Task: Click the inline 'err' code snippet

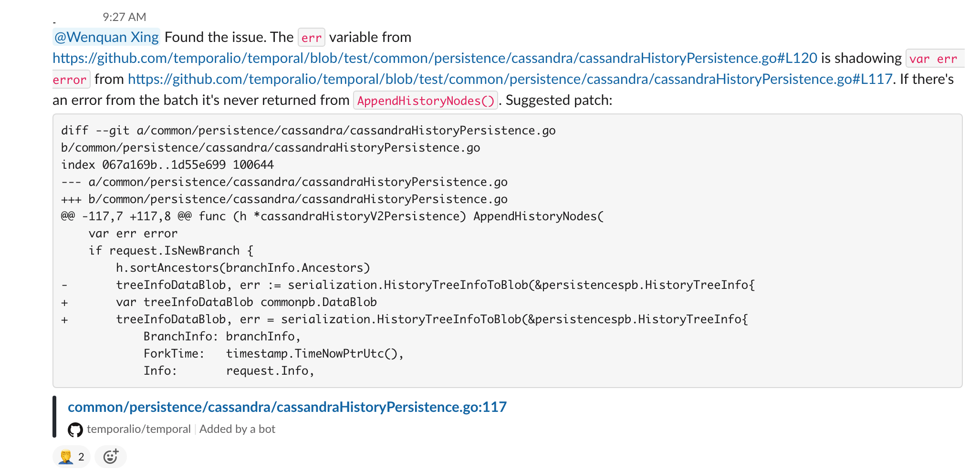Action: [312, 38]
